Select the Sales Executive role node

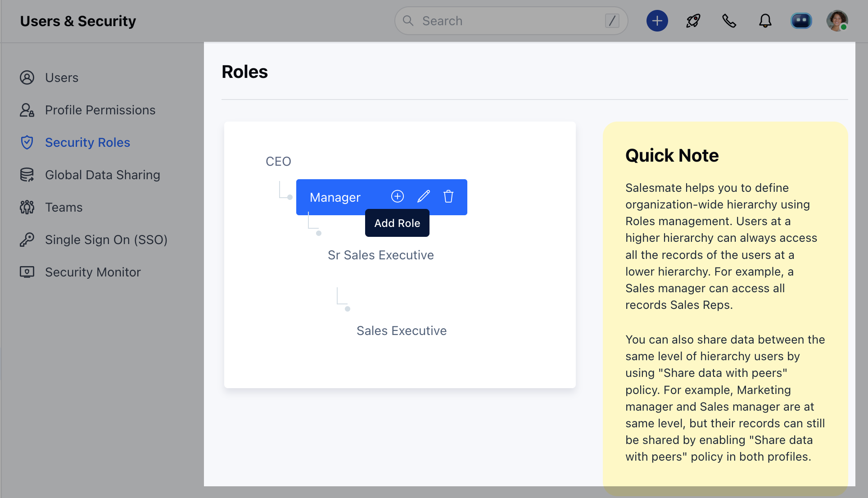401,330
